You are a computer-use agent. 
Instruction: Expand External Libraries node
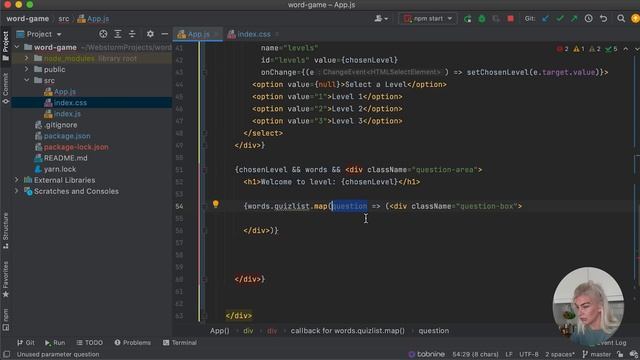tap(17, 180)
